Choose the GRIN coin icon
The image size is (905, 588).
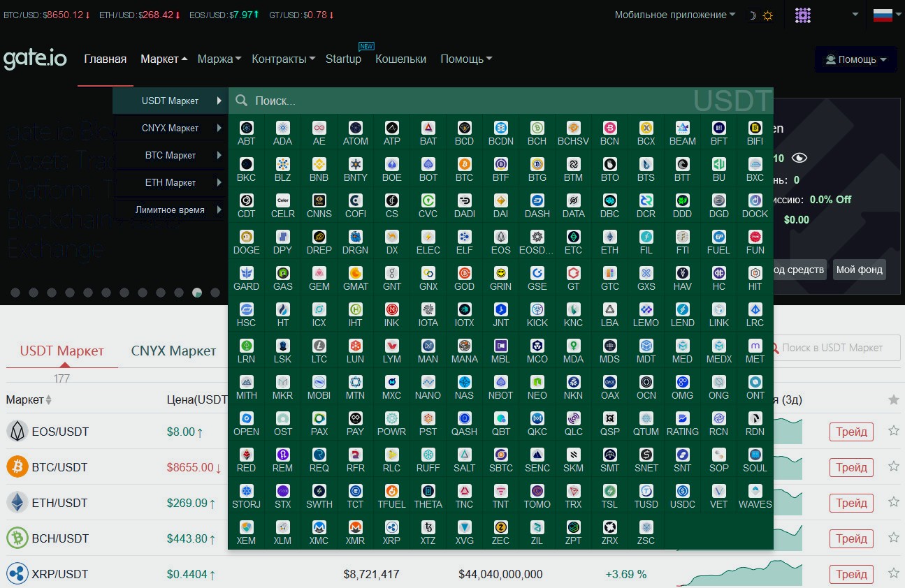point(500,273)
